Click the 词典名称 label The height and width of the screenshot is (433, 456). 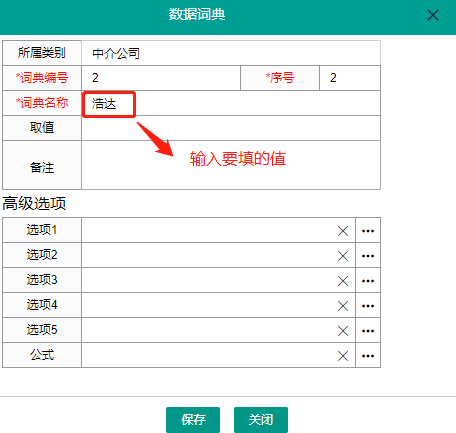(42, 103)
